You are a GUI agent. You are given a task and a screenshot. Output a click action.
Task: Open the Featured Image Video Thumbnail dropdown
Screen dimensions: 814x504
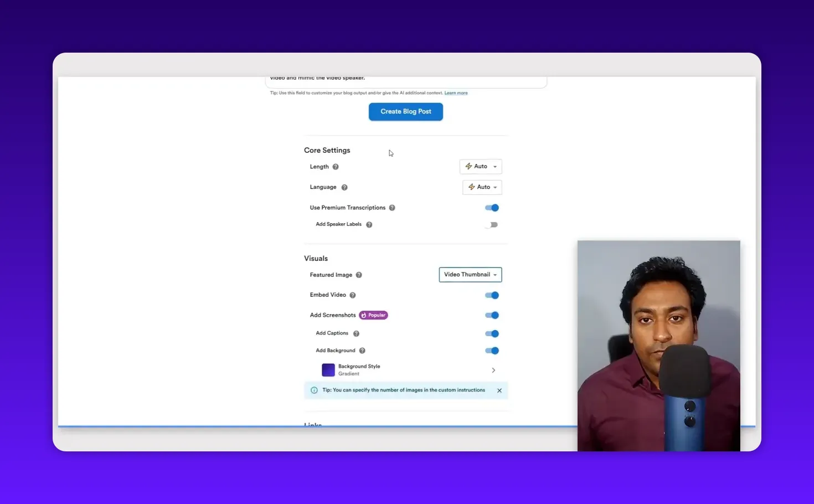470,274
